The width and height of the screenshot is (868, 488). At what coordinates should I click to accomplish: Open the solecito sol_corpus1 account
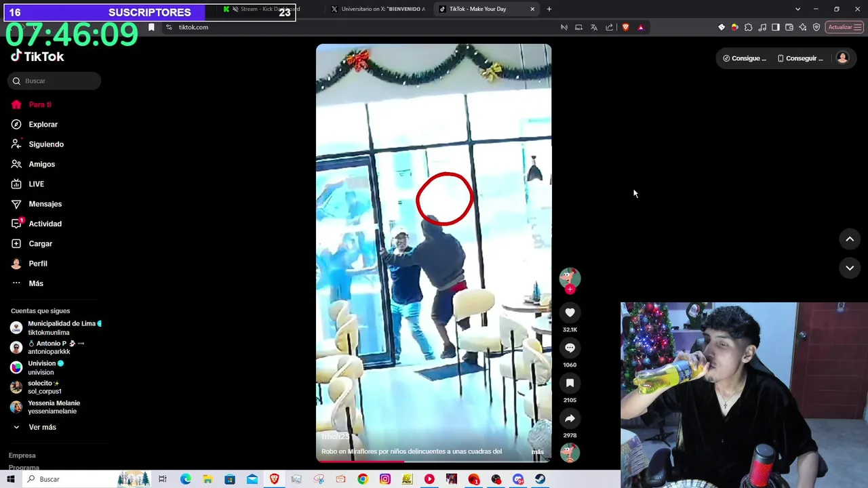click(x=37, y=387)
